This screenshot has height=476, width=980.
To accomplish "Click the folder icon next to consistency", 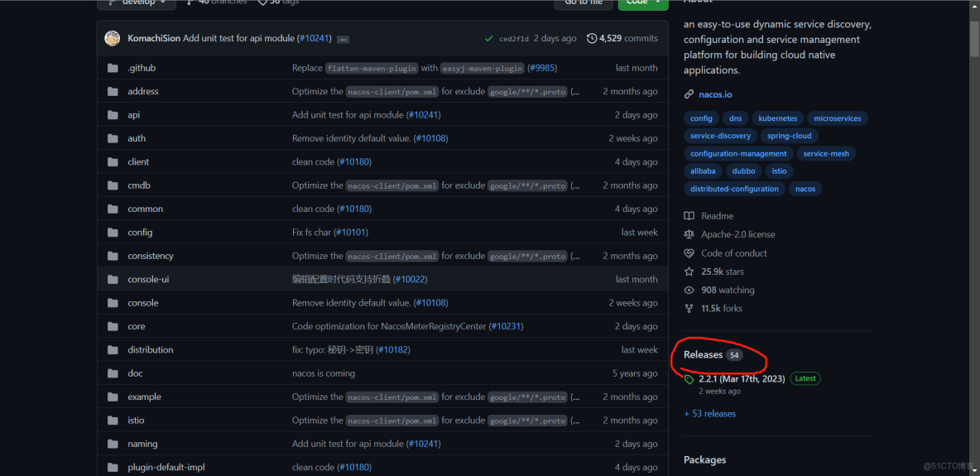I will pos(113,256).
